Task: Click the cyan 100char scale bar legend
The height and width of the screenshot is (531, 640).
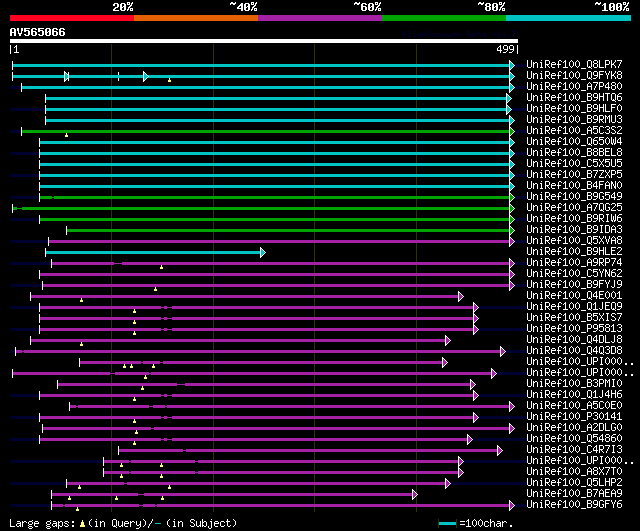Action: pyautogui.click(x=447, y=523)
